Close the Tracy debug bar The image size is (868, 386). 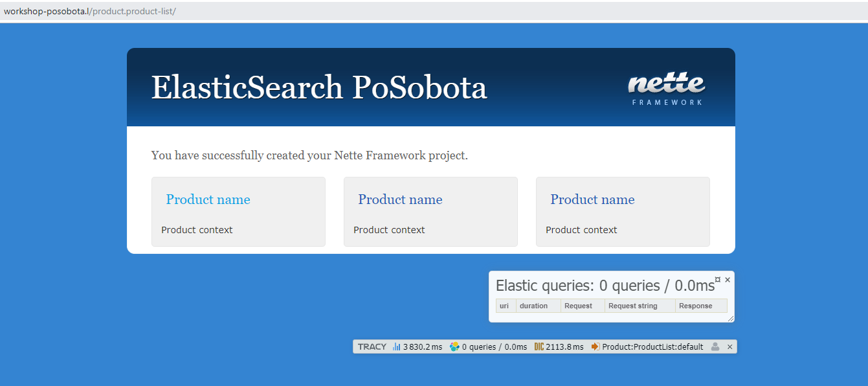click(x=730, y=347)
